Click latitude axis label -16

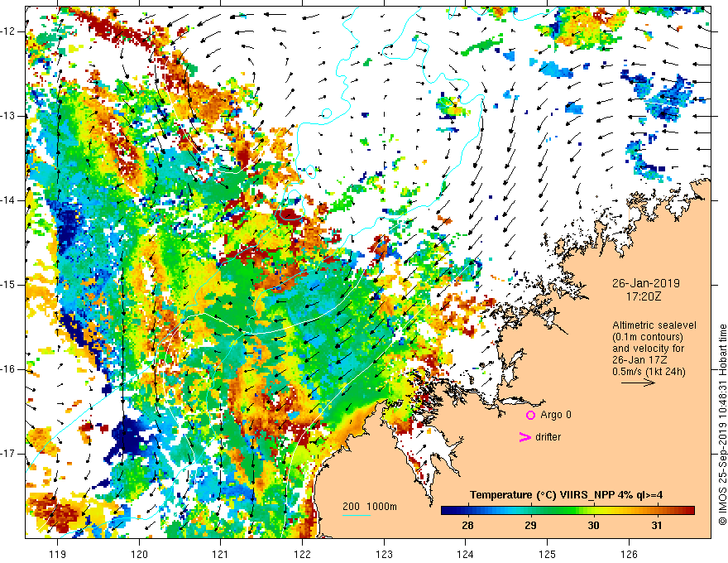coord(9,369)
